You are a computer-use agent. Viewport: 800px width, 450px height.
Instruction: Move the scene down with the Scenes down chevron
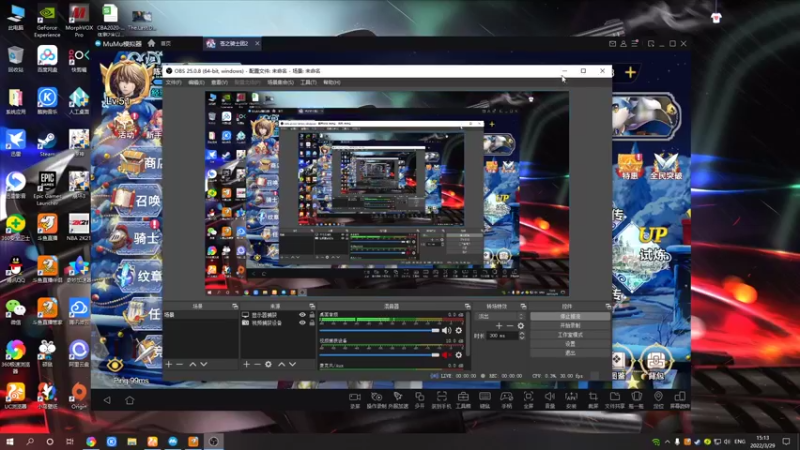[204, 364]
